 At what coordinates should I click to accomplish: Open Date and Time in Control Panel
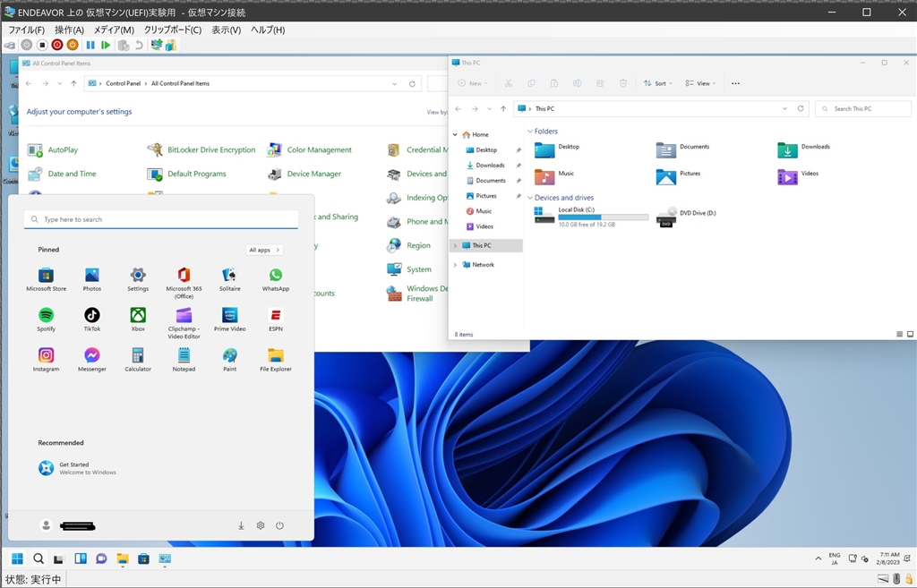point(62,175)
